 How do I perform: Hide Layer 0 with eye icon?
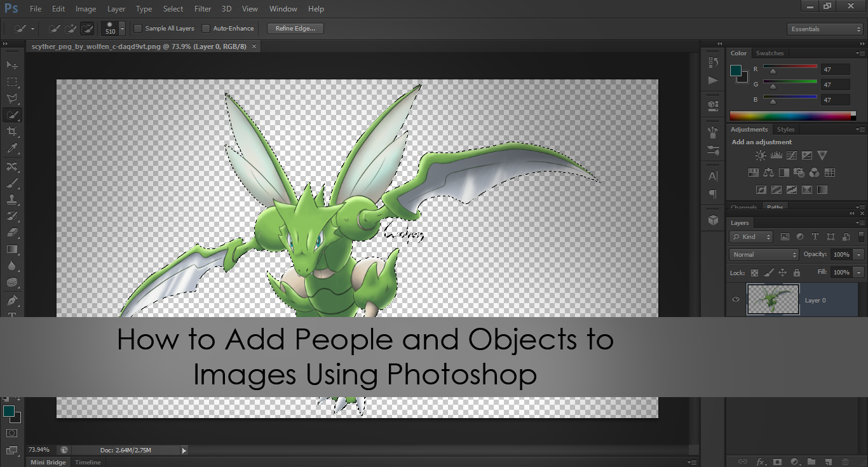[x=736, y=300]
